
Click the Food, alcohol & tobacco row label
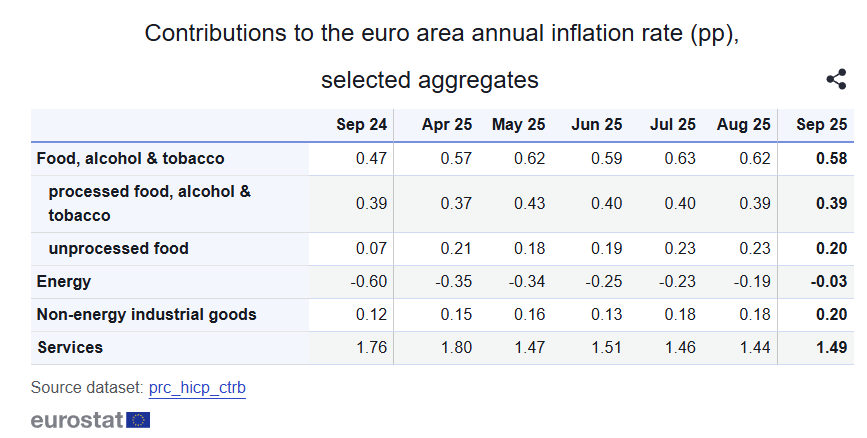pyautogui.click(x=130, y=158)
